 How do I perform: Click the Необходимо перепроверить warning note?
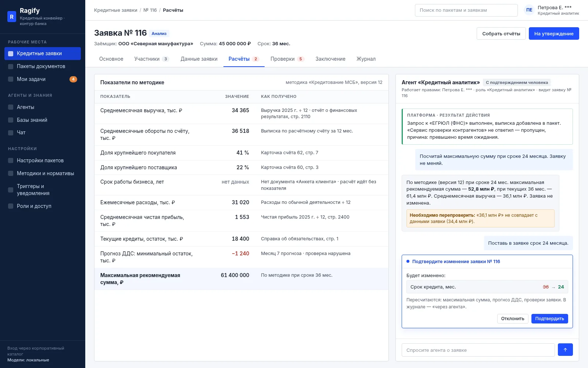click(x=480, y=218)
